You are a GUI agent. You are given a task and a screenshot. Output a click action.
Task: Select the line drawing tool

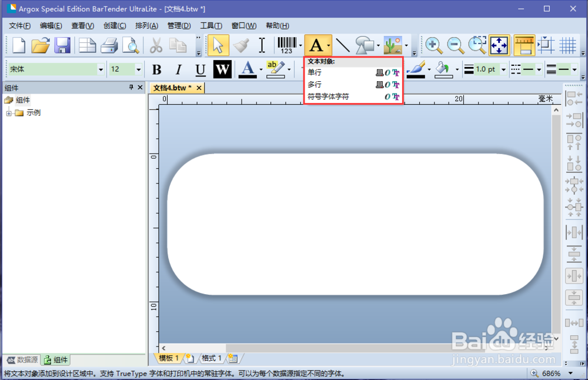coord(342,45)
